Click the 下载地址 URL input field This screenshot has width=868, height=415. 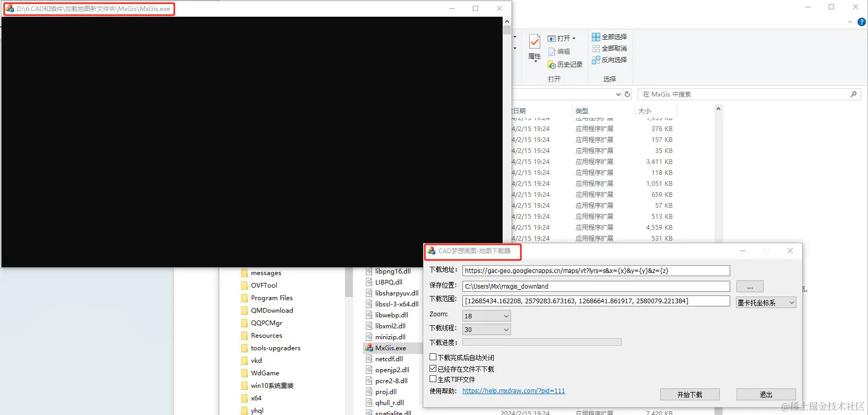pyautogui.click(x=596, y=270)
